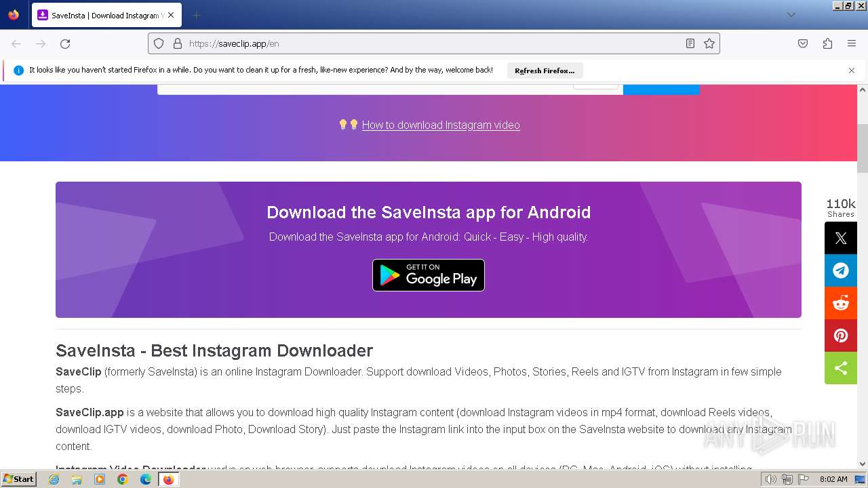The image size is (868, 488).
Task: Open the Windows Start menu
Action: point(18,479)
